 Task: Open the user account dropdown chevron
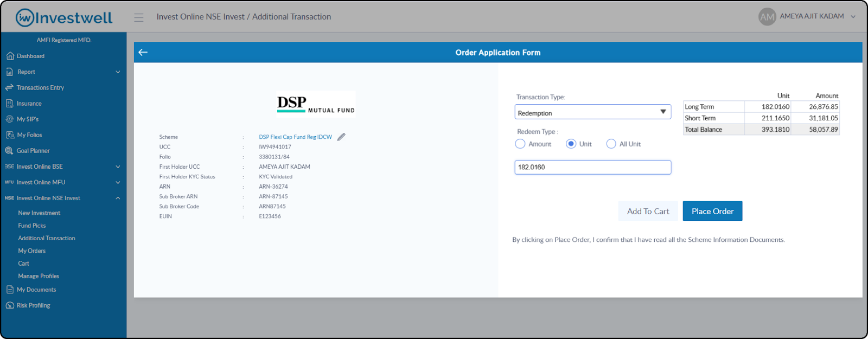[x=853, y=17]
